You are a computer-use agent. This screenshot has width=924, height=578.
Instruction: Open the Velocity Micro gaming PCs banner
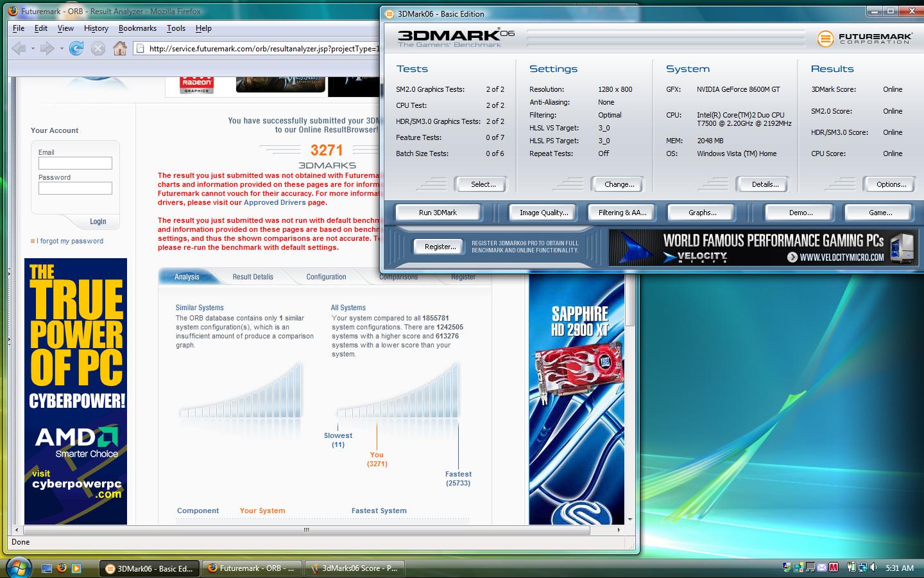[763, 248]
